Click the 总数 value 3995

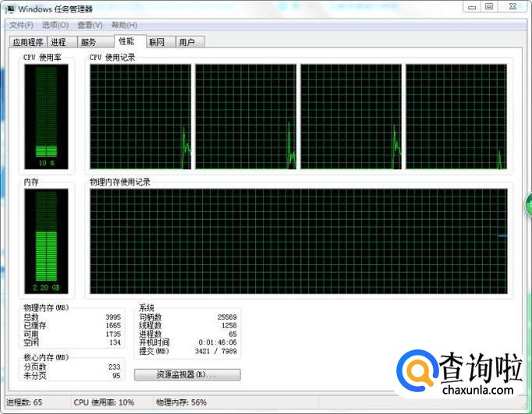pyautogui.click(x=113, y=317)
